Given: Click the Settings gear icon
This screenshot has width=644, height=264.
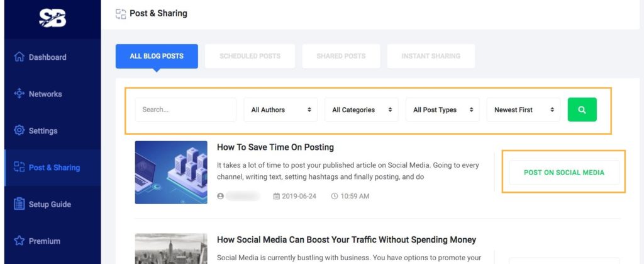Looking at the screenshot, I should 19,130.
